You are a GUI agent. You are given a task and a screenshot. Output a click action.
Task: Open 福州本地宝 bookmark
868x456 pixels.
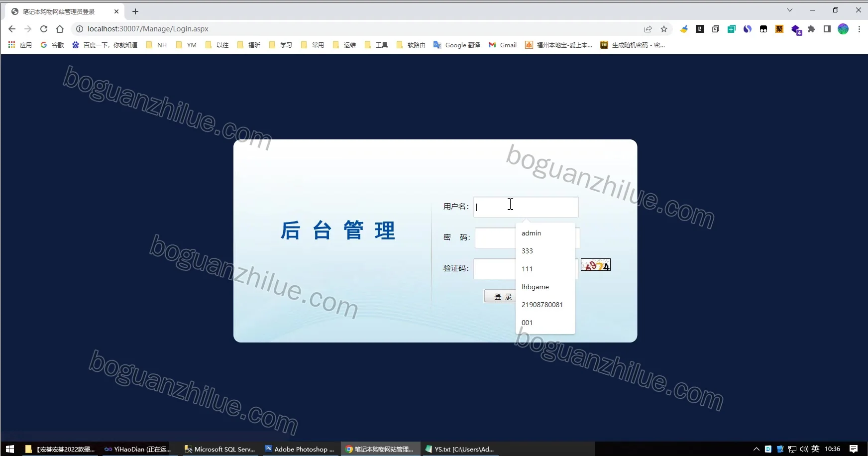click(x=559, y=45)
